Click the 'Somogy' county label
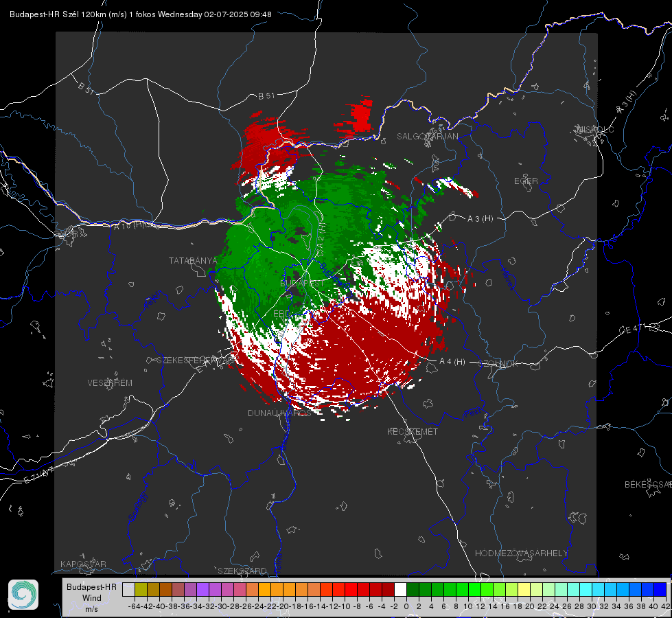The height and width of the screenshot is (618, 672). tap(138, 507)
